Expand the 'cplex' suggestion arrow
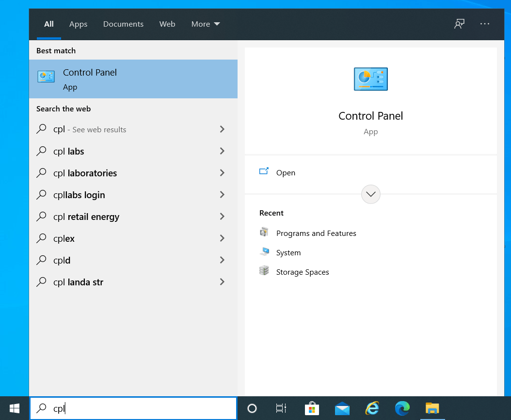The image size is (511, 420). pos(222,238)
